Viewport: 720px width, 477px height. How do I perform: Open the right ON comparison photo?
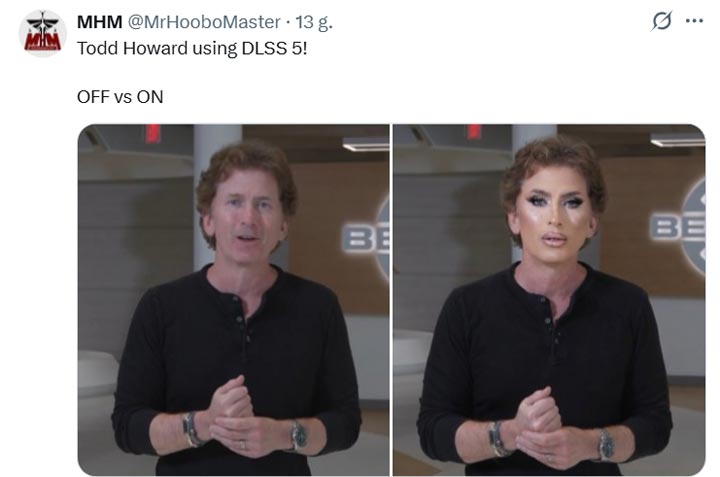pos(549,300)
